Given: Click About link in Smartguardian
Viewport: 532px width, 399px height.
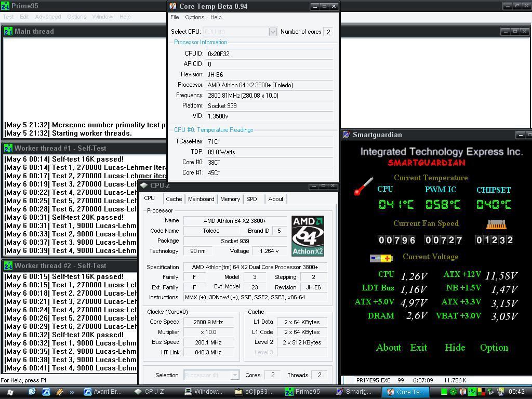Looking at the screenshot, I should tap(389, 348).
